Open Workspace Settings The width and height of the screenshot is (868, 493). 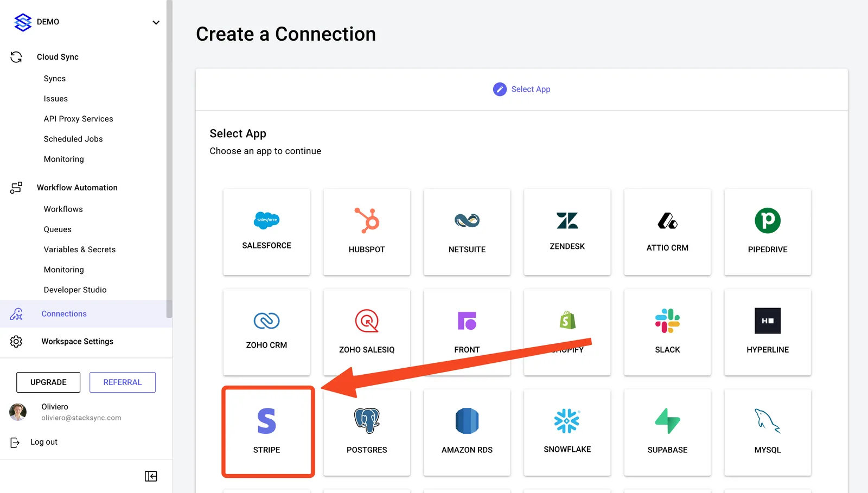click(x=78, y=341)
